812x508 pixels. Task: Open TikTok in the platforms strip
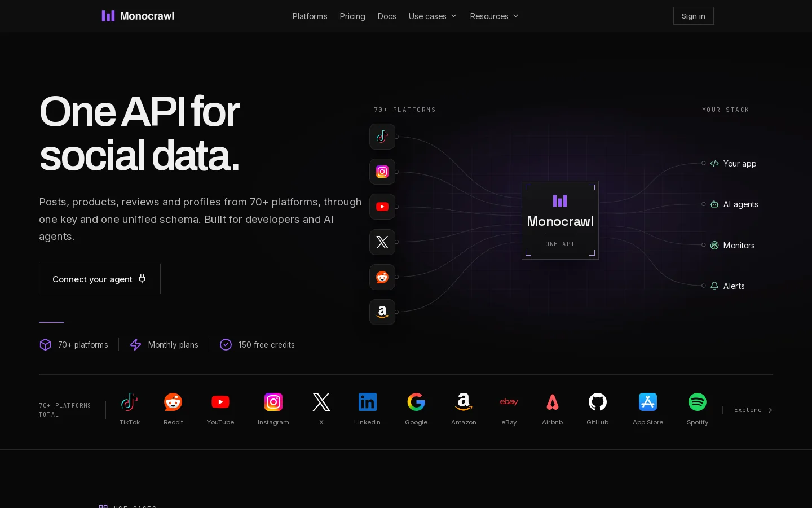pyautogui.click(x=130, y=409)
